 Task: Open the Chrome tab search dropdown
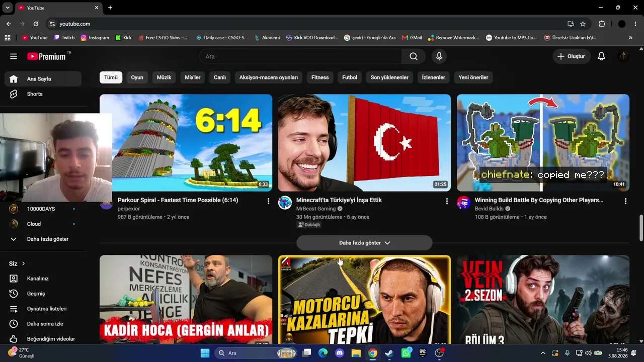click(x=8, y=8)
